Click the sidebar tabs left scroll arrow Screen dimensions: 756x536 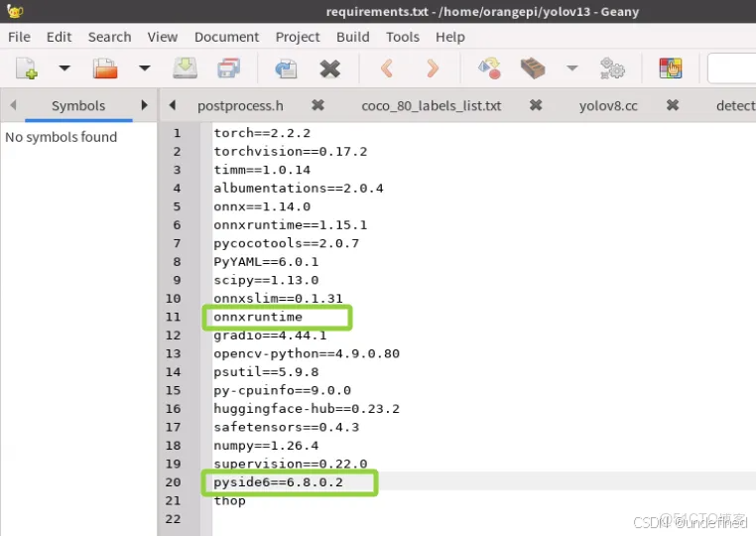coord(13,104)
